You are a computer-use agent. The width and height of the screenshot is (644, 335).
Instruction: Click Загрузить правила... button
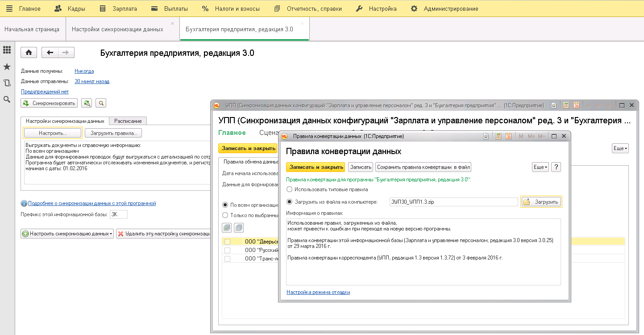tap(113, 133)
